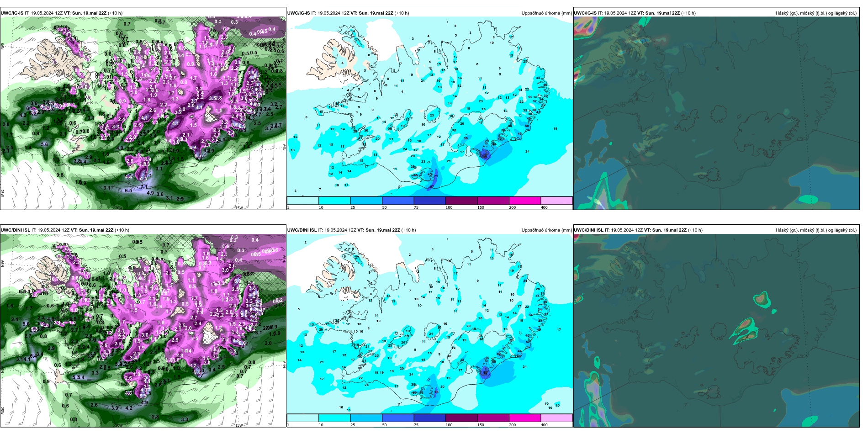Click the 100–150 mm swatch in IG-IS precipitation legend

point(461,201)
